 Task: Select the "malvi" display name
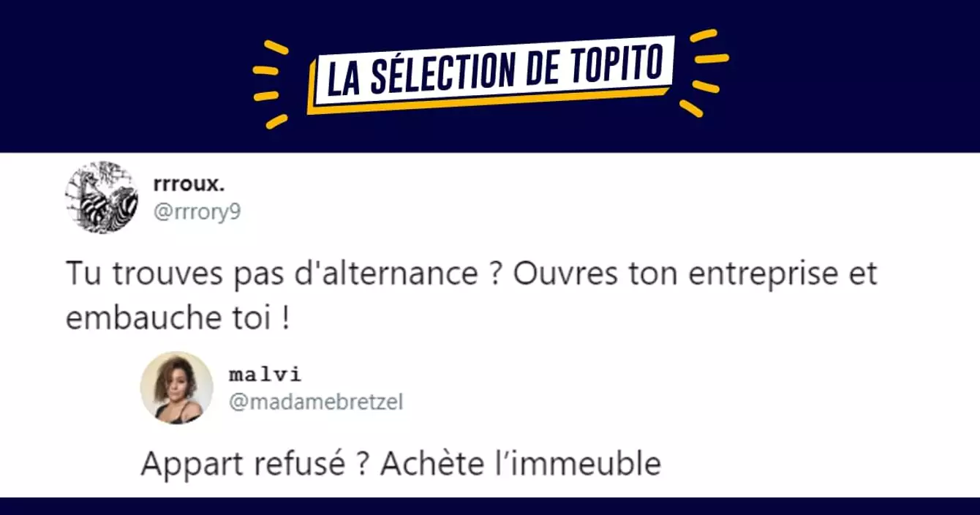[x=265, y=375]
